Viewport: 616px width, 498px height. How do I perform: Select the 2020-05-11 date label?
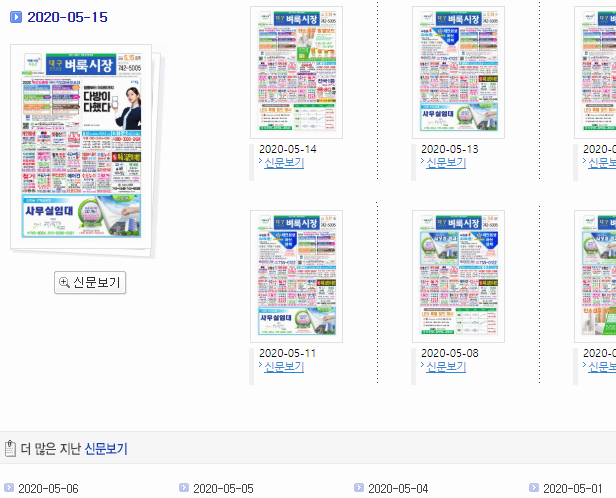pos(288,353)
